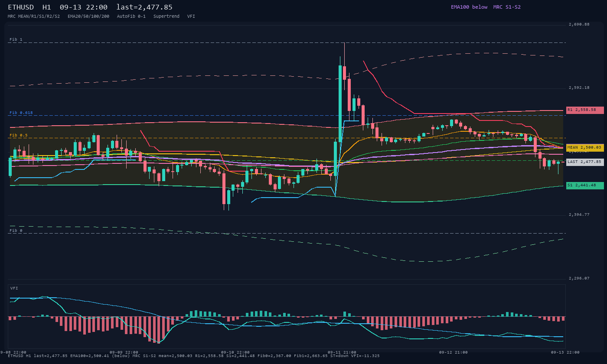The height and width of the screenshot is (364, 607).
Task: Click the Fib 0.618 level label
Action: pyautogui.click(x=21, y=113)
